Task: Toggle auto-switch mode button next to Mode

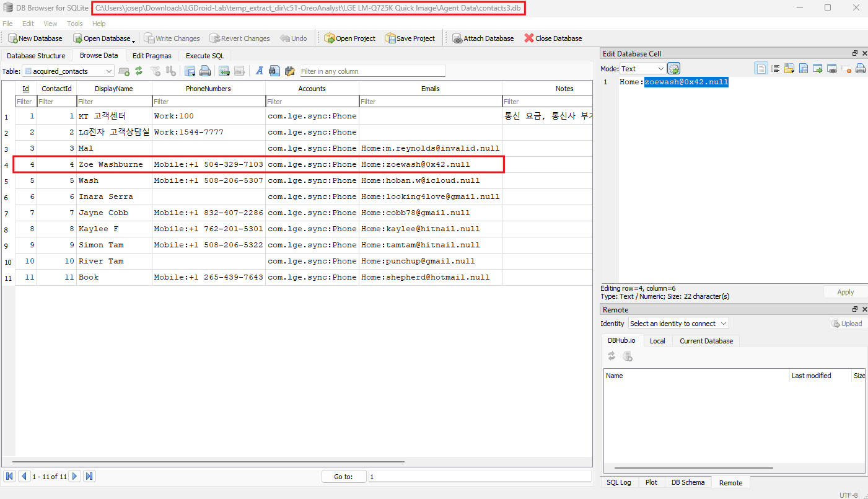Action: click(x=673, y=69)
